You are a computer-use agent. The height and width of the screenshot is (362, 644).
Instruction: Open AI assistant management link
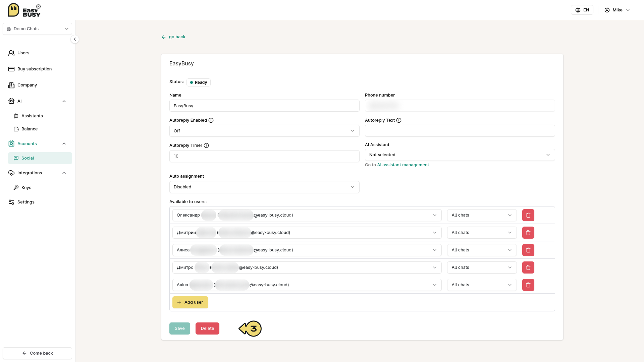coord(403,165)
